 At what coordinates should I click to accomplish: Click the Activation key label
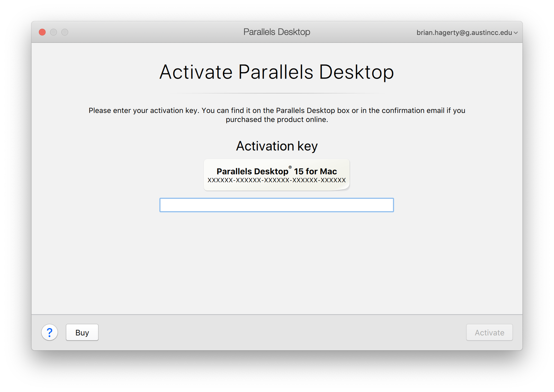pos(276,146)
